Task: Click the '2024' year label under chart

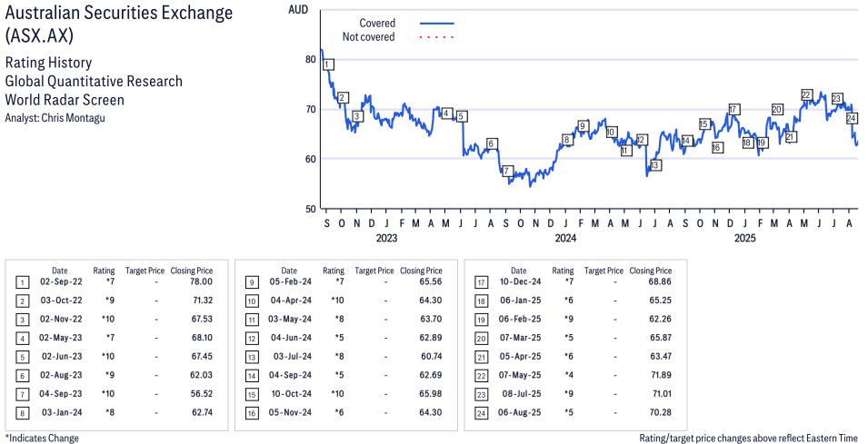Action: 565,238
